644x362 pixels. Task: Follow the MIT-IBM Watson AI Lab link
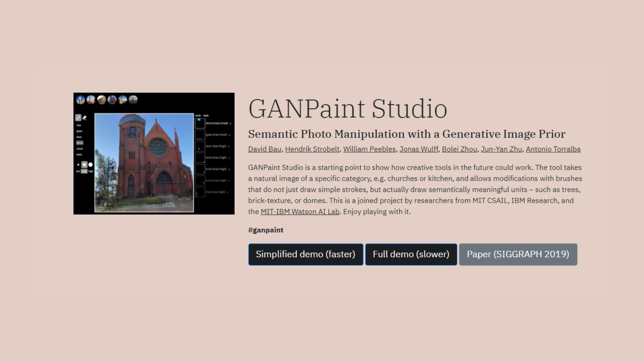(300, 212)
